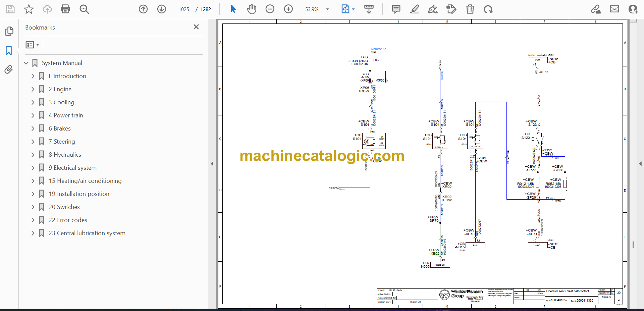Click the Zoom in plus icon

point(288,9)
